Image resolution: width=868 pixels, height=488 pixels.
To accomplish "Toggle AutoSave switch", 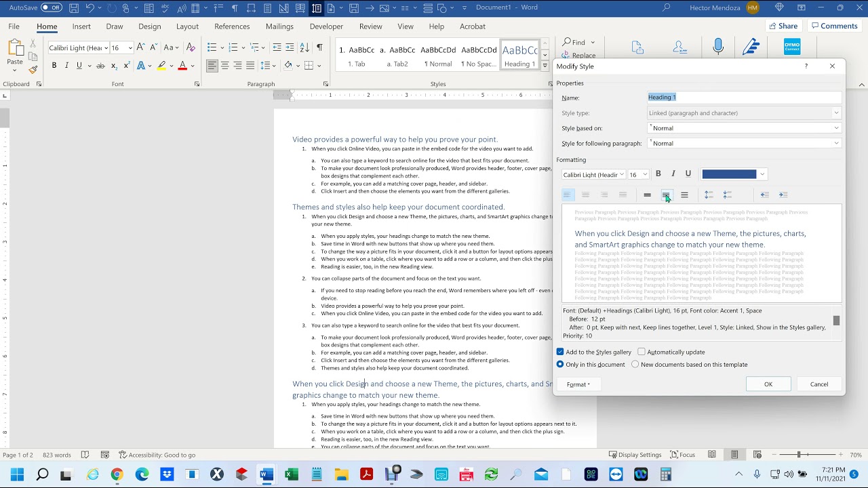I will (52, 7).
